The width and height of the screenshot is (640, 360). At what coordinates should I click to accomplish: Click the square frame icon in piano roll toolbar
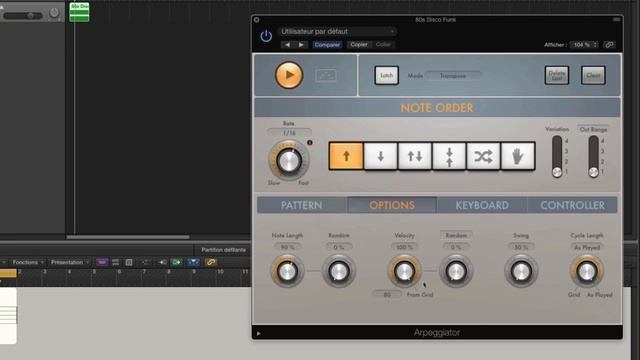coord(129,262)
